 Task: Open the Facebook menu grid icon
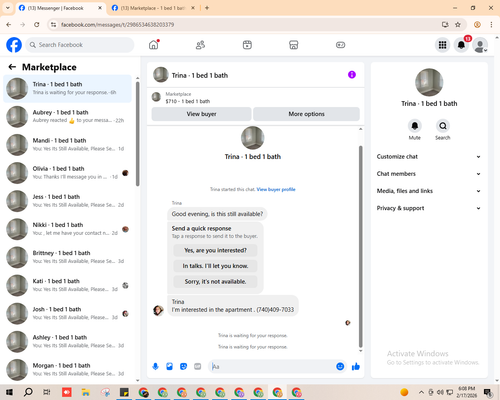[442, 45]
